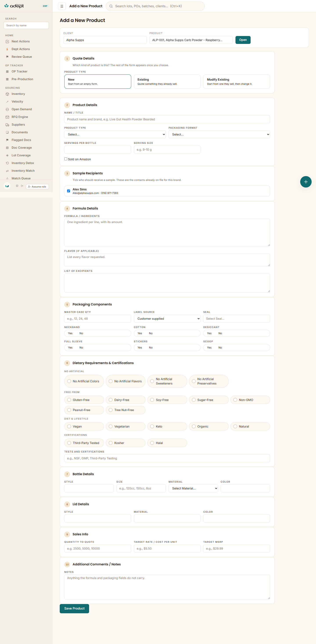Click the Name / Title input field
Screen dimensions: 316x644
click(167, 119)
